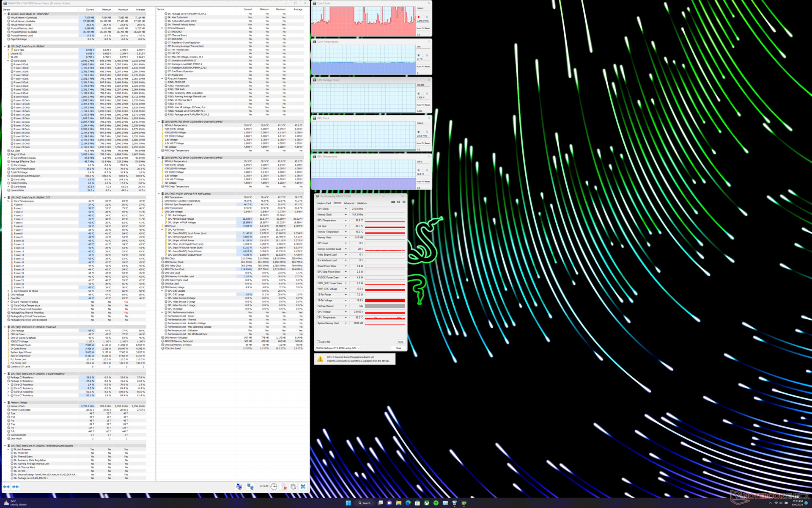Switch to the Graphics Card tab
Image resolution: width=812 pixels, height=508 pixels.
[324, 203]
